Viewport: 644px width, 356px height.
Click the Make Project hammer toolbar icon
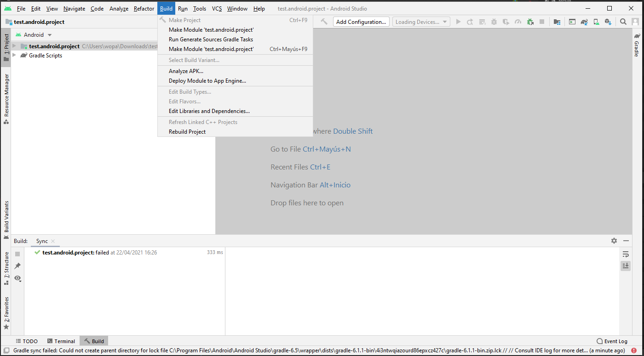pos(324,22)
